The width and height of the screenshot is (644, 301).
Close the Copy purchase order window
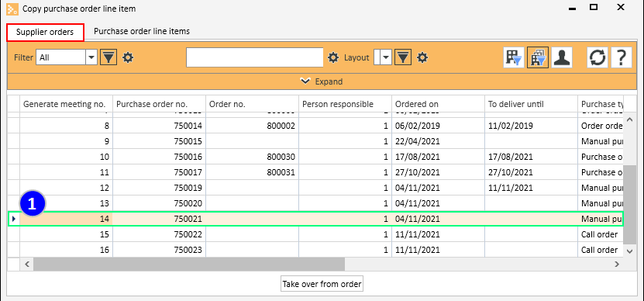621,8
